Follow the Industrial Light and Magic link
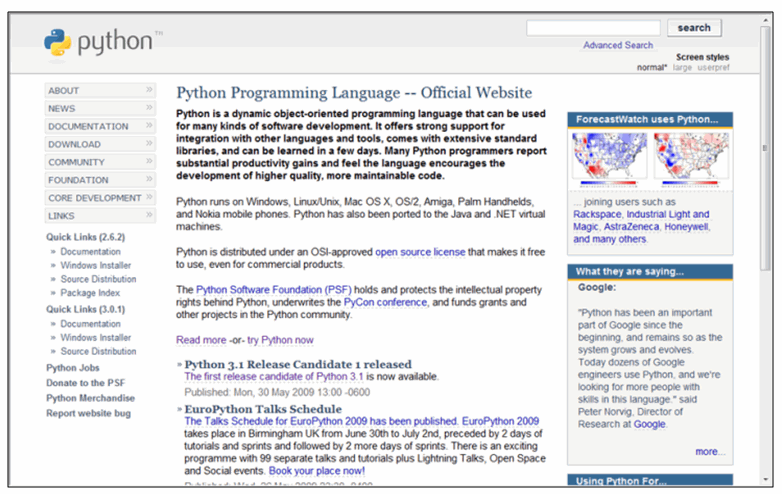The image size is (782, 494). pos(641,220)
